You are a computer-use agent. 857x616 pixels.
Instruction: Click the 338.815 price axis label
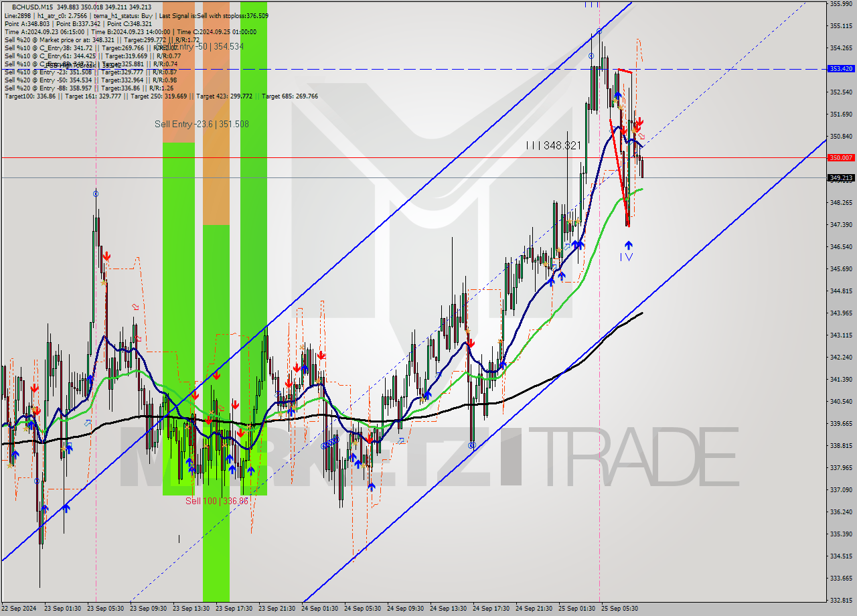(841, 446)
